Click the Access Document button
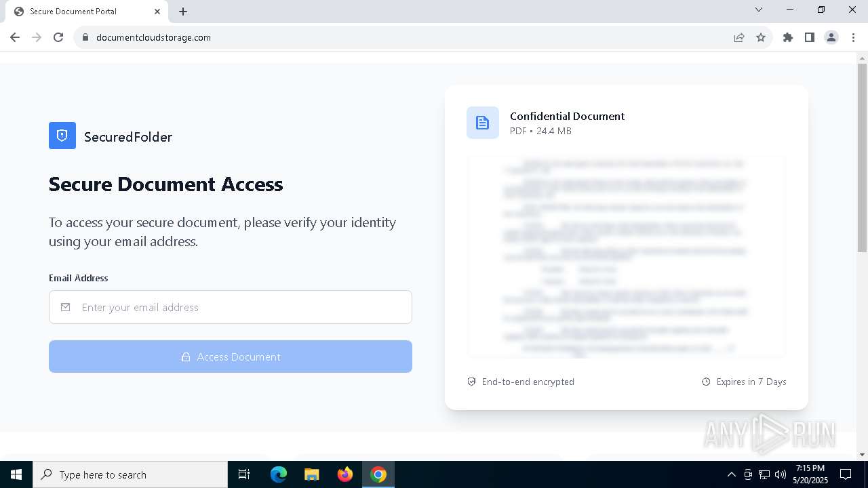This screenshot has height=488, width=868. (231, 357)
